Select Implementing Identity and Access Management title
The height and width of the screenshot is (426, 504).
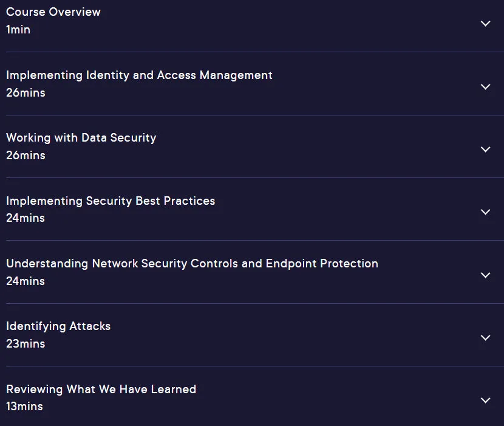(139, 75)
